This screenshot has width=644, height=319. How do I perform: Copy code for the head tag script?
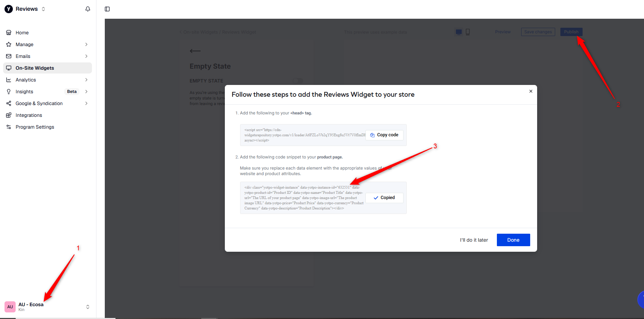(x=384, y=135)
